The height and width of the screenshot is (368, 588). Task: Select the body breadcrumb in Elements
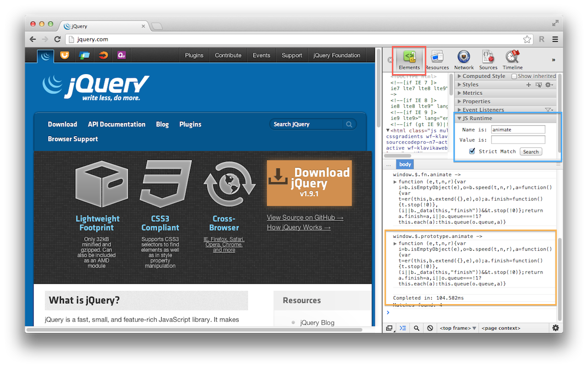405,164
